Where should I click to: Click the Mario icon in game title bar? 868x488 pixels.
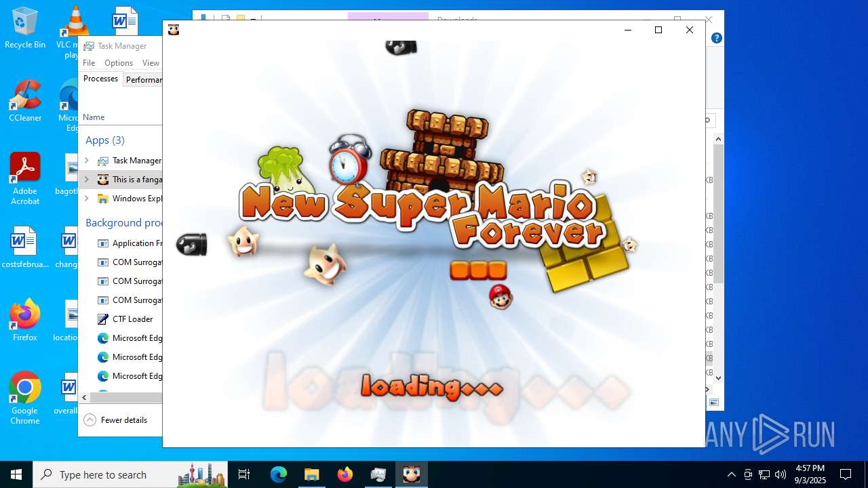point(174,30)
